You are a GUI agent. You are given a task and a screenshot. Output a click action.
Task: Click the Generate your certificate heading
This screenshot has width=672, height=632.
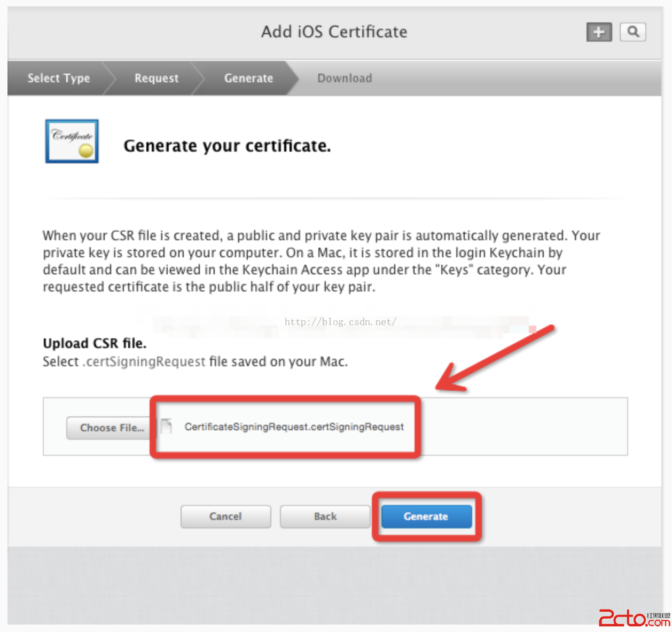[227, 146]
